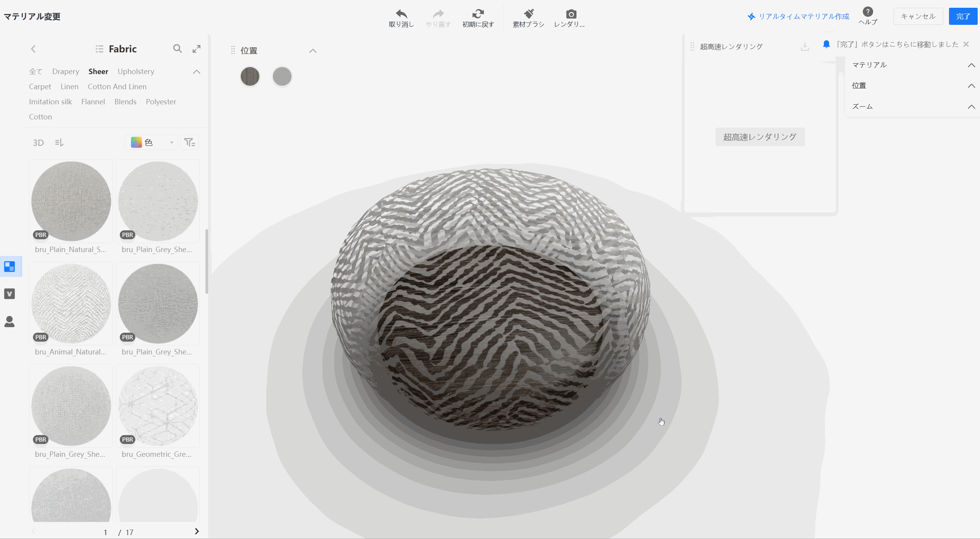Apply bru_Animal_Natural... material thumbnail
Screen dimensions: 980x539
coord(71,304)
